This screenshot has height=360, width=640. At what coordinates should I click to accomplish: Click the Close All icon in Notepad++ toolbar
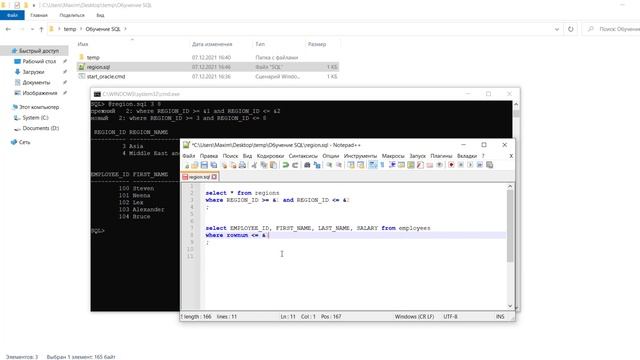click(233, 165)
